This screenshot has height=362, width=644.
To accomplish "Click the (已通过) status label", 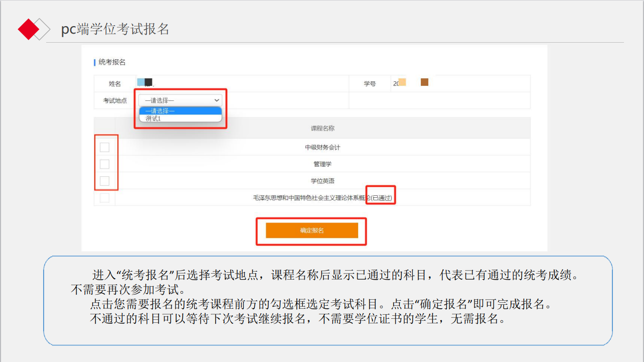I will pyautogui.click(x=381, y=198).
